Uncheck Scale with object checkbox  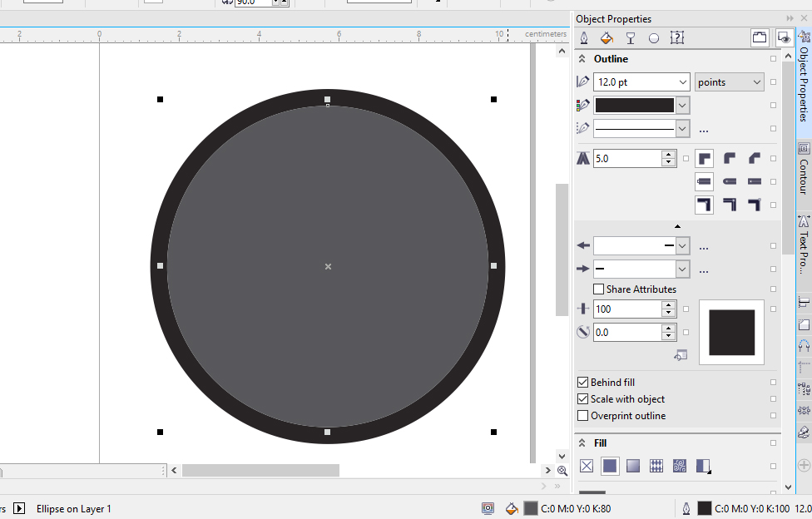(x=582, y=399)
